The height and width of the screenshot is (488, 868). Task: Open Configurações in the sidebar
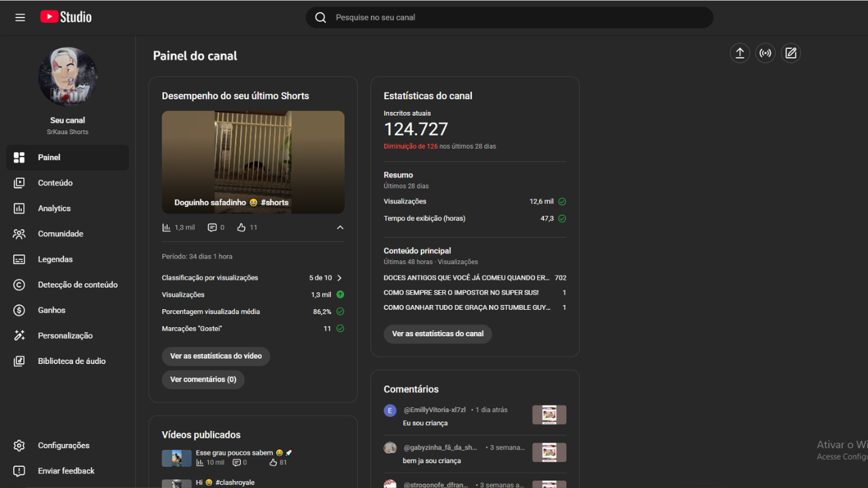63,445
